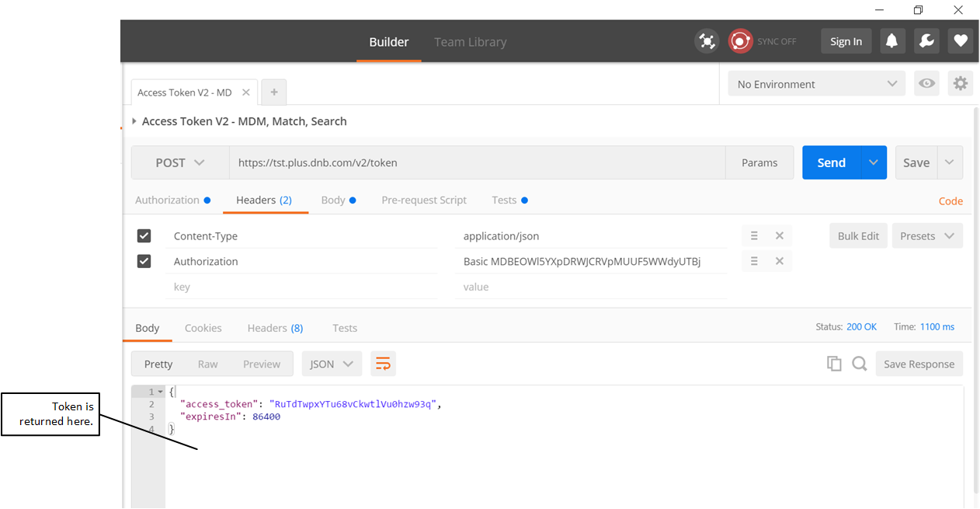Add a new request tab with plus
Viewport: 980px width, 509px height.
(x=274, y=92)
